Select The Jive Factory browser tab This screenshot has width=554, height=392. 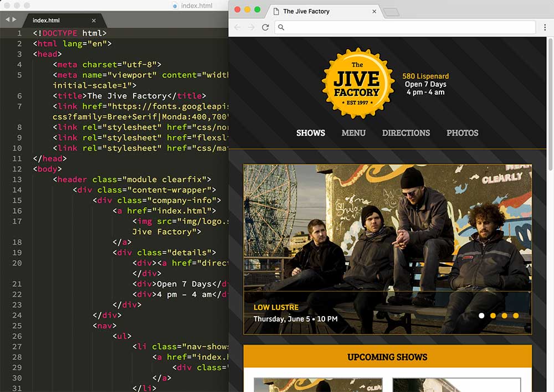pyautogui.click(x=324, y=11)
